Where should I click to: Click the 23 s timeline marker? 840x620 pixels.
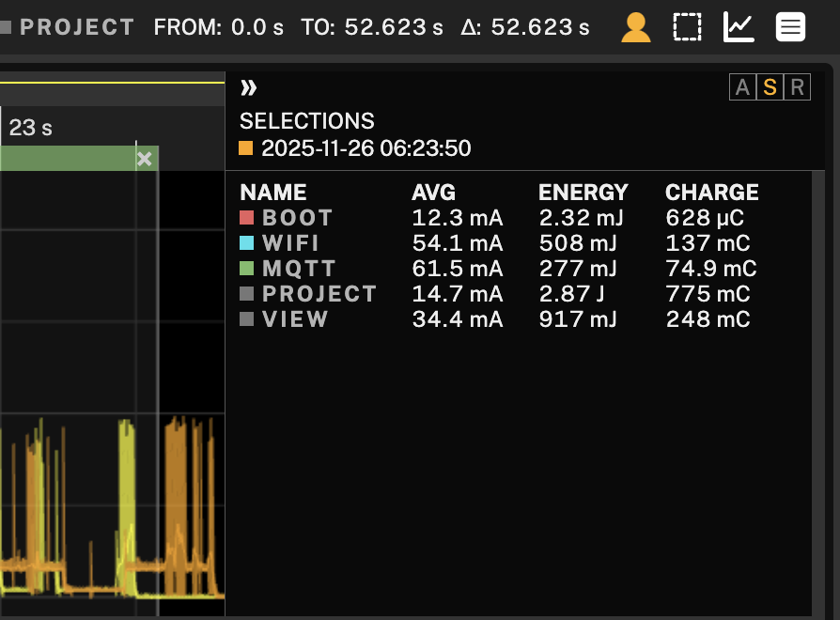pos(30,128)
